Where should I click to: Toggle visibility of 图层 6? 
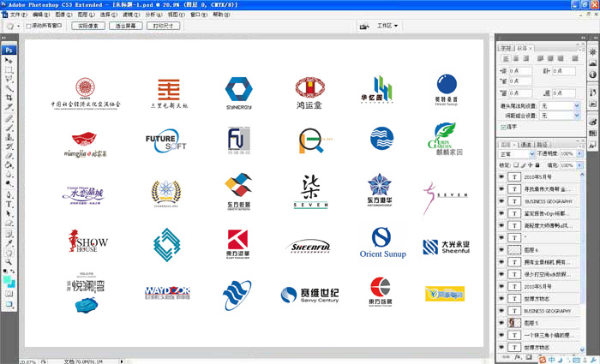pos(501,250)
